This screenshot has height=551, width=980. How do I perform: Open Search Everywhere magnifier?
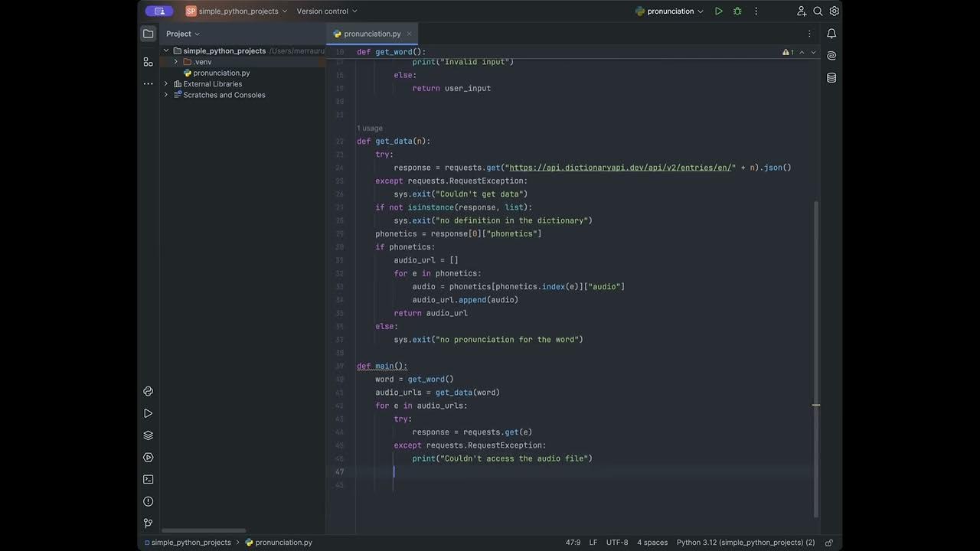(818, 11)
